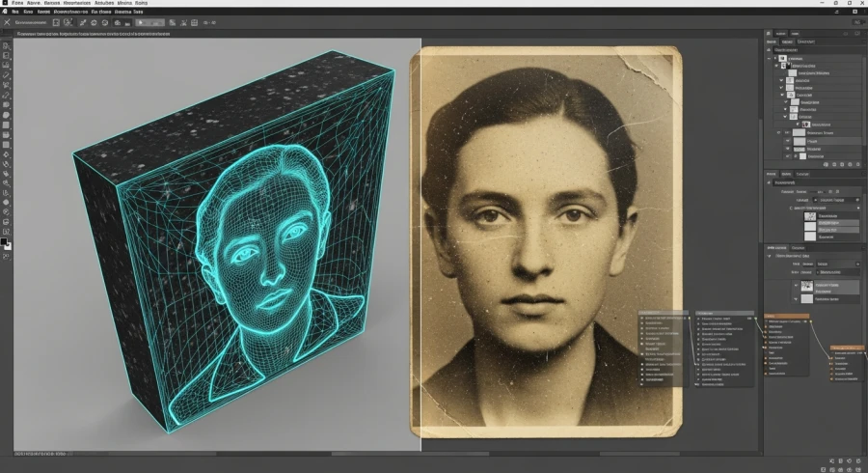Select the bottom white thumbnail in middle panel list
Screen dimensions: 868x473
click(810, 236)
